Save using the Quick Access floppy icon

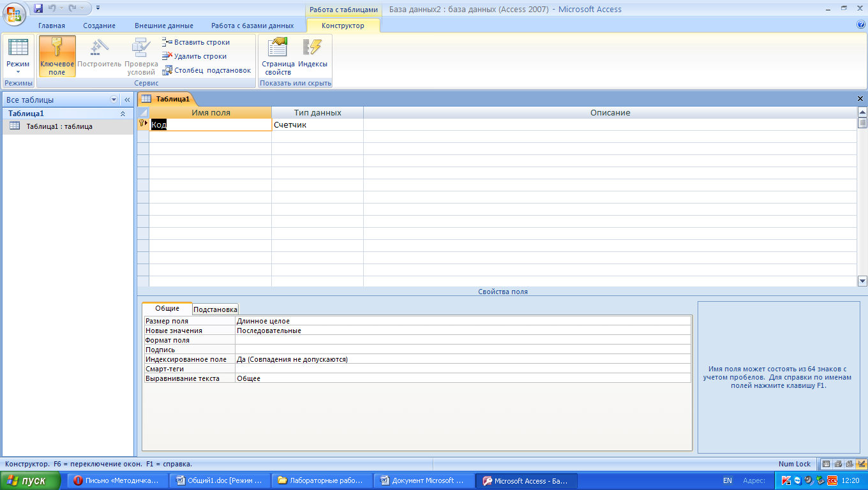pos(38,8)
